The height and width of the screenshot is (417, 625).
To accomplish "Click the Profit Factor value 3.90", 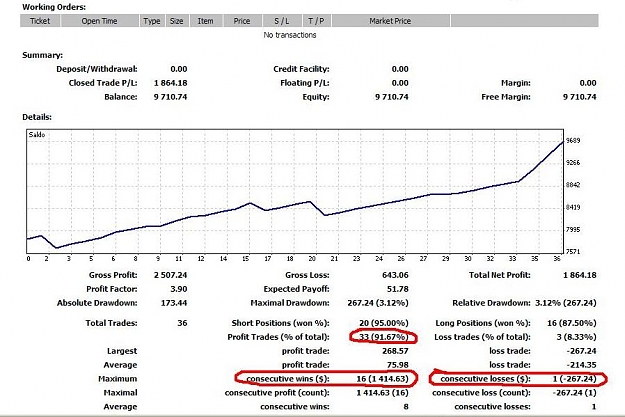I will [x=179, y=289].
